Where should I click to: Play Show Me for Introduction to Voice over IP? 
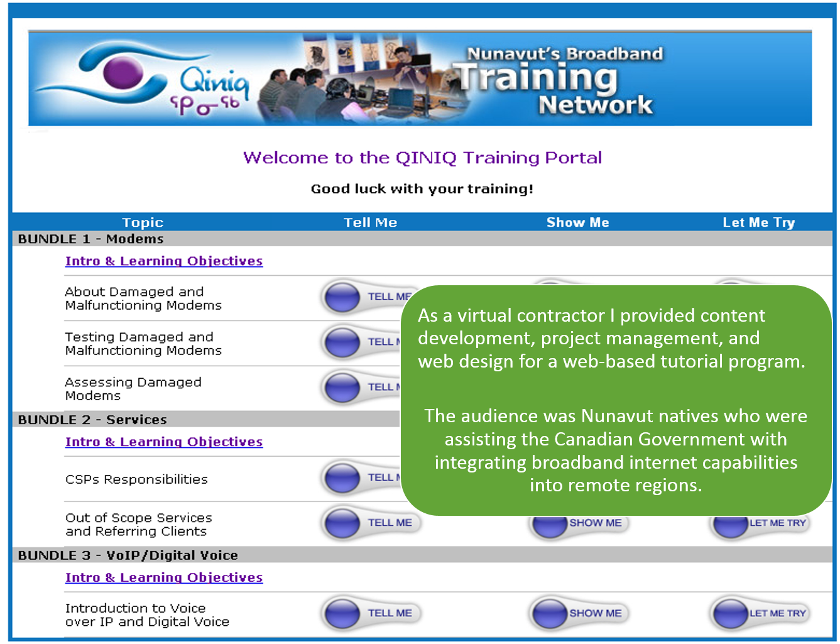[578, 613]
